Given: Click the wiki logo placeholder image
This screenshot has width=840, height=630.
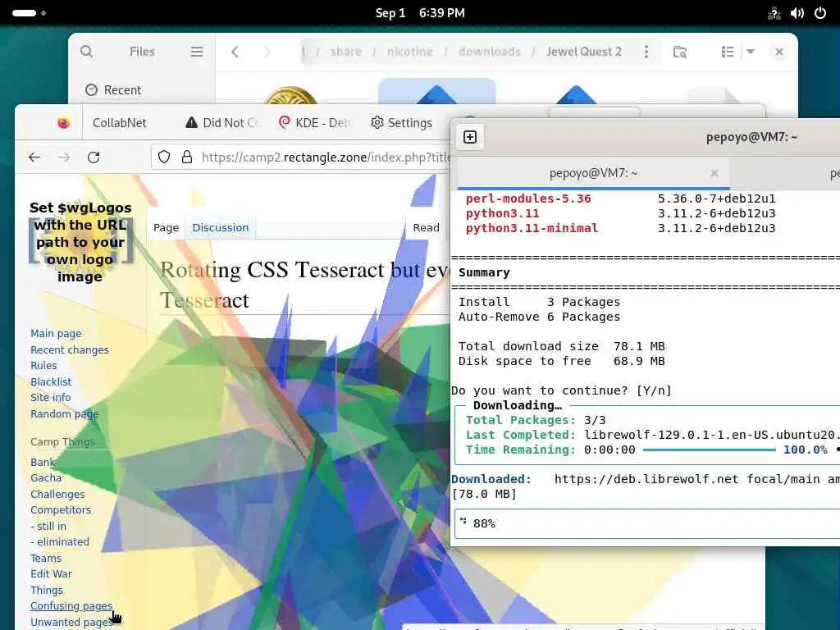Looking at the screenshot, I should click(x=80, y=242).
